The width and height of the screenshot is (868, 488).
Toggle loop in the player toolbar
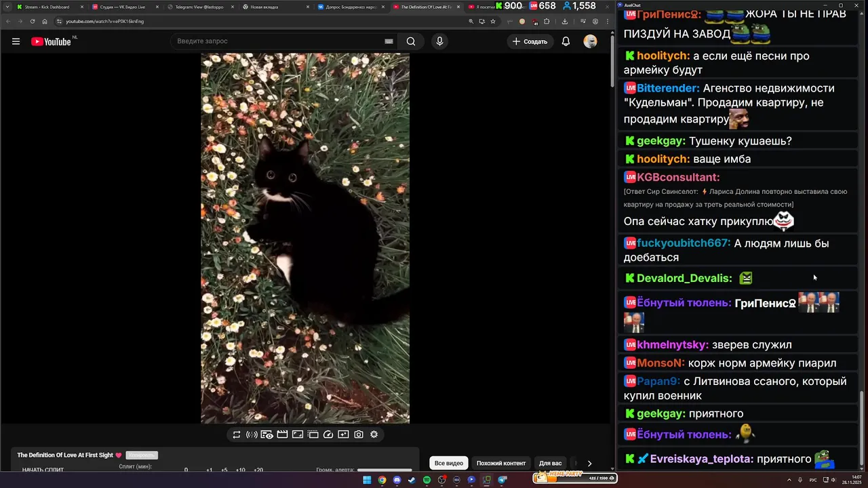[x=237, y=434]
